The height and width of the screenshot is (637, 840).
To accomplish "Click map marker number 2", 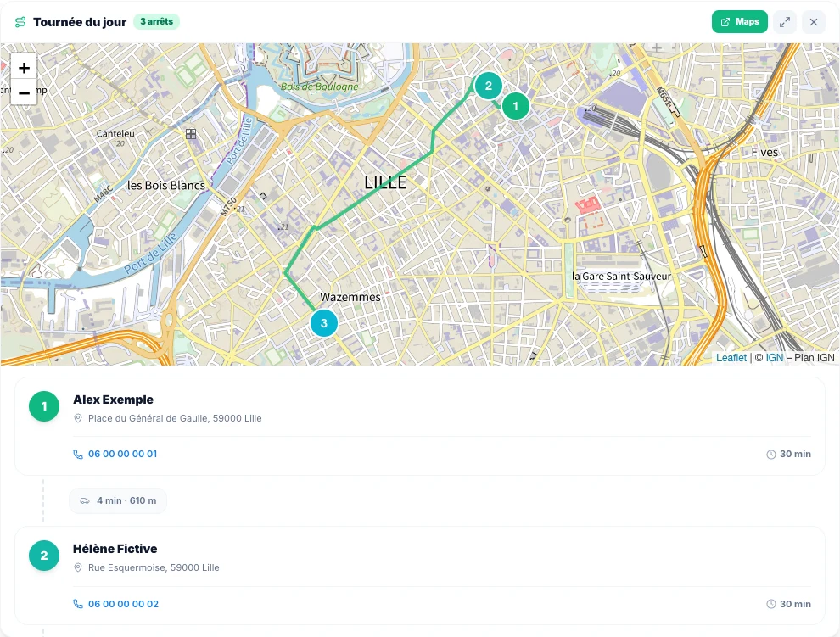I will (x=488, y=86).
